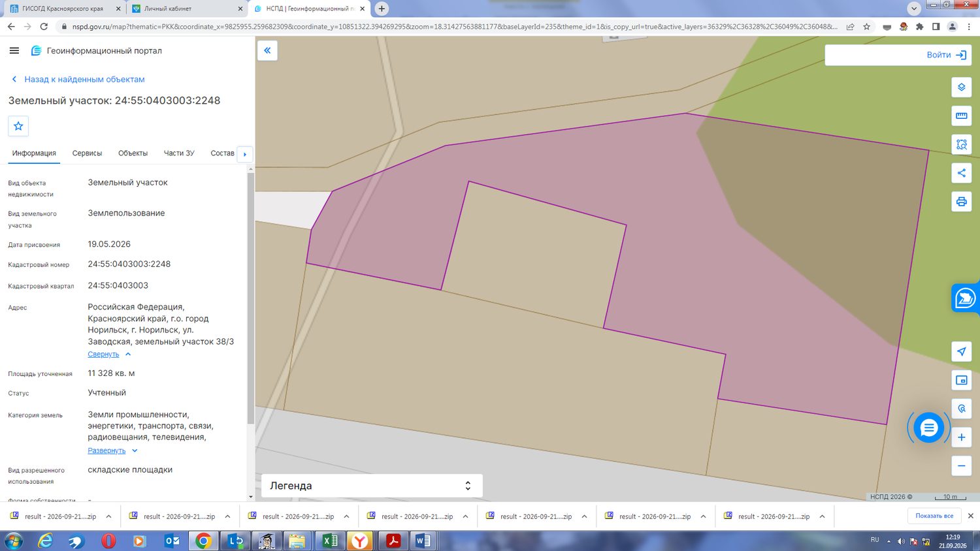980x551 pixels.
Task: Close the downloads bar
Action: (x=971, y=516)
